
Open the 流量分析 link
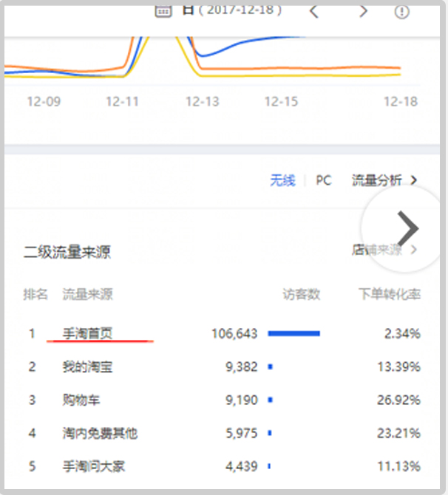[376, 180]
